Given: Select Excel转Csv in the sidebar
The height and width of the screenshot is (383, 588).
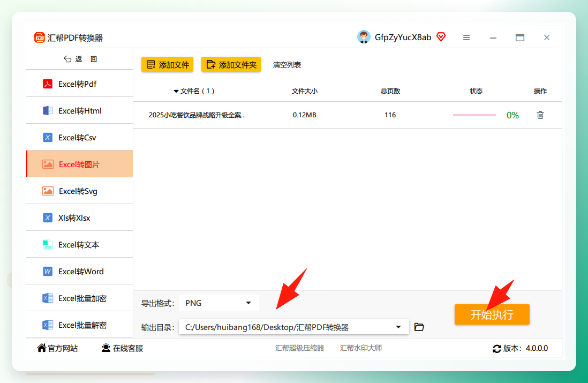Looking at the screenshot, I should (79, 138).
